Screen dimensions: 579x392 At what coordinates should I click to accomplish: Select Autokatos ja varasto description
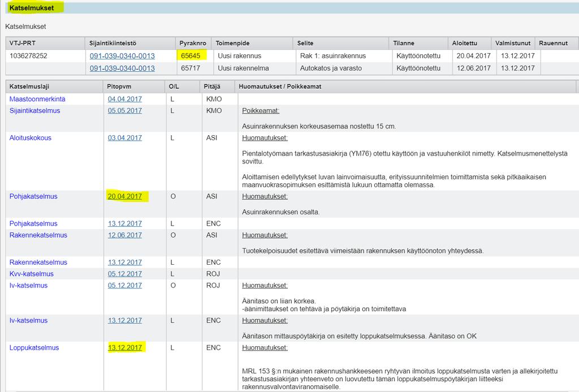coord(331,68)
